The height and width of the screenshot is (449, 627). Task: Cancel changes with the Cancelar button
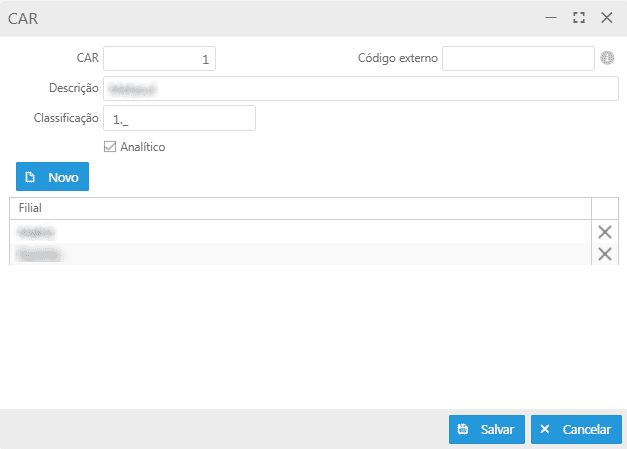click(575, 429)
